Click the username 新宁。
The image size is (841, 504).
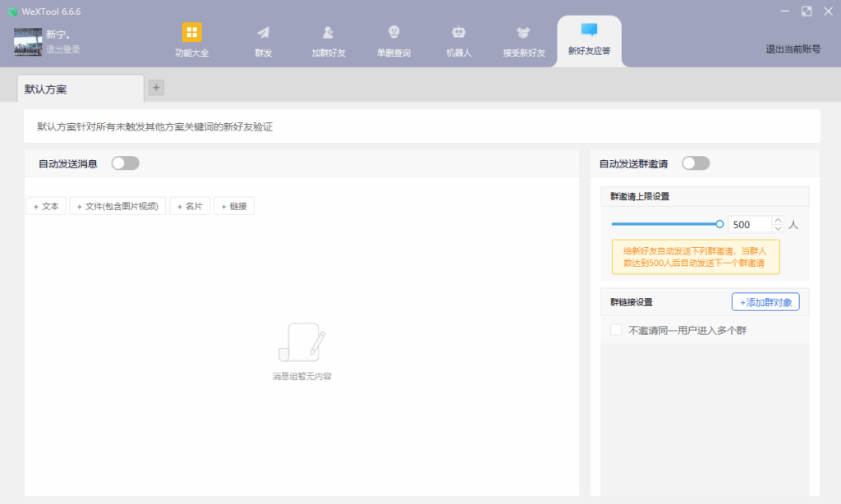pos(58,34)
